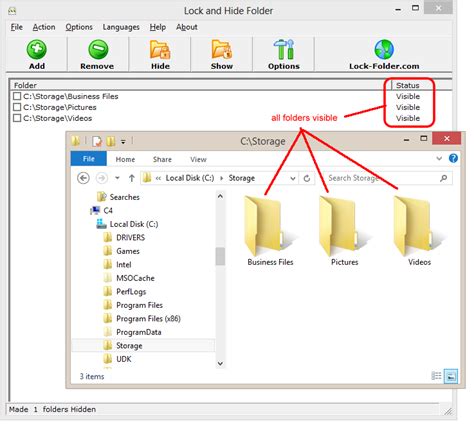Image resolution: width=474 pixels, height=428 pixels.
Task: Open the Explorer File tab
Action: (x=89, y=159)
